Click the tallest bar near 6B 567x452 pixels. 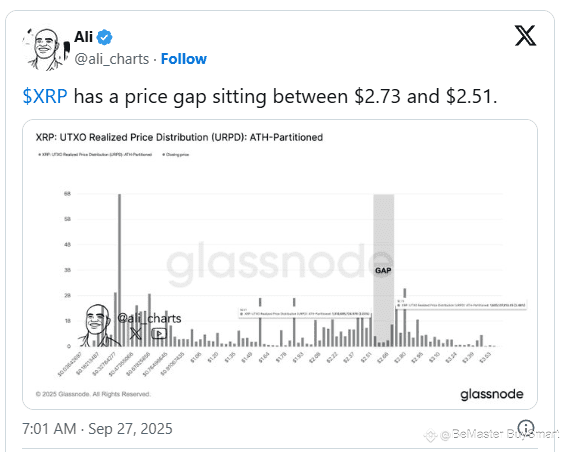coord(120,270)
